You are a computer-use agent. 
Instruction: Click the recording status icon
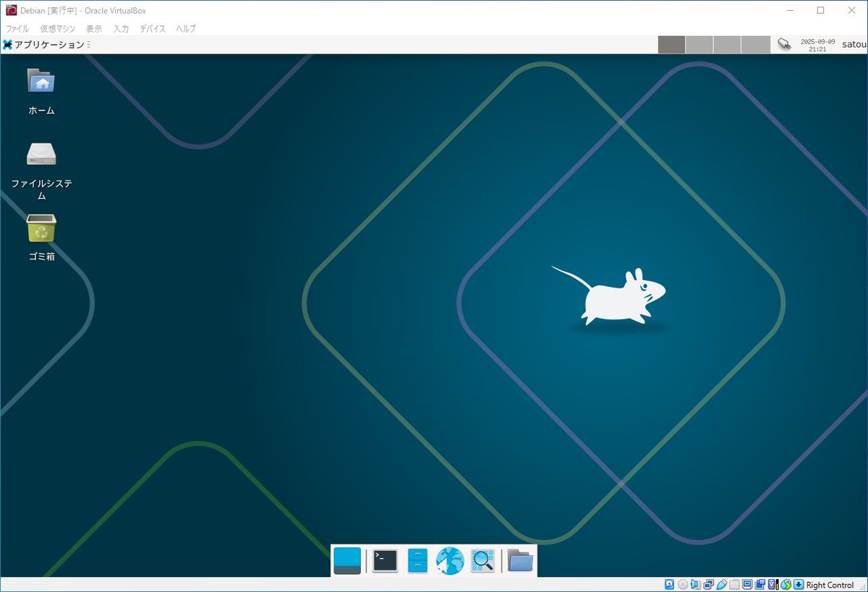click(760, 585)
